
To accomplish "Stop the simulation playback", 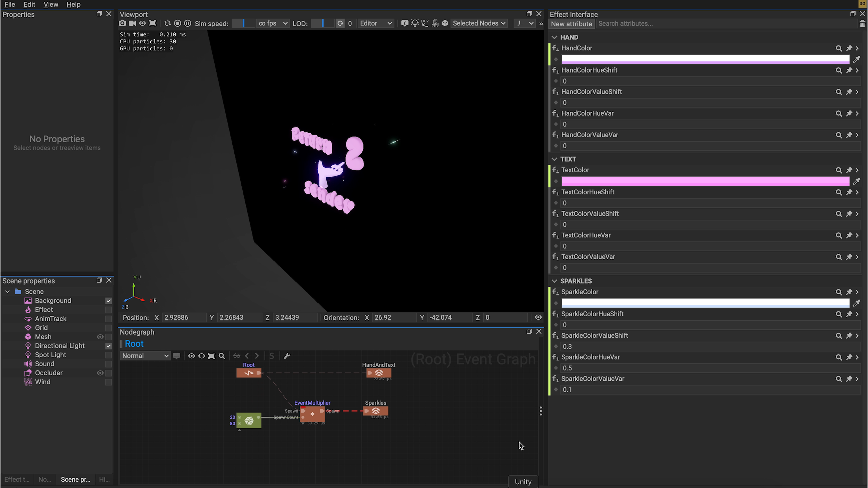I will [177, 23].
